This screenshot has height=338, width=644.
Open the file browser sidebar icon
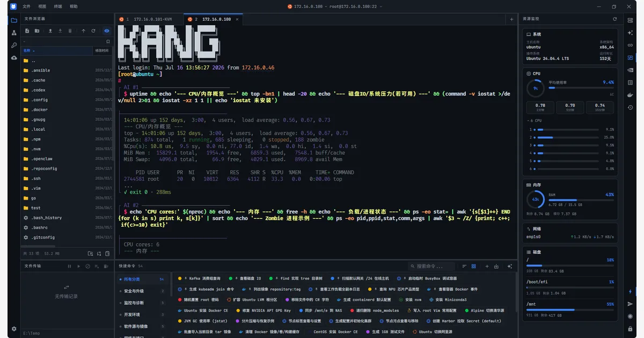click(13, 20)
